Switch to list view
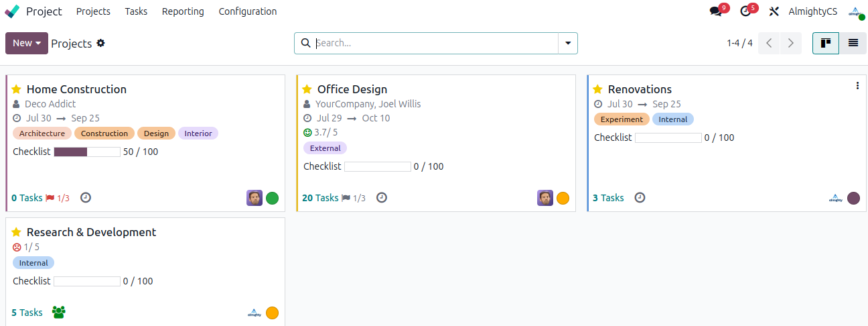The height and width of the screenshot is (326, 868). (853, 43)
